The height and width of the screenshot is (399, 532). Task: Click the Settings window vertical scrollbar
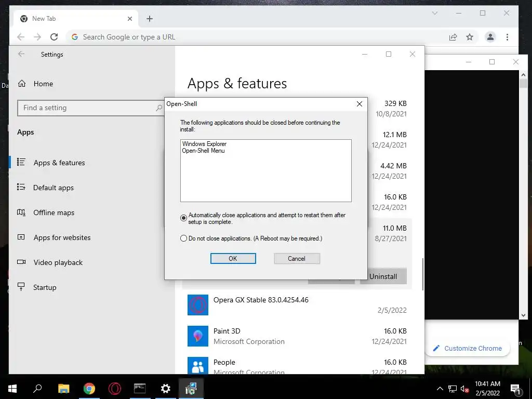[x=422, y=274]
